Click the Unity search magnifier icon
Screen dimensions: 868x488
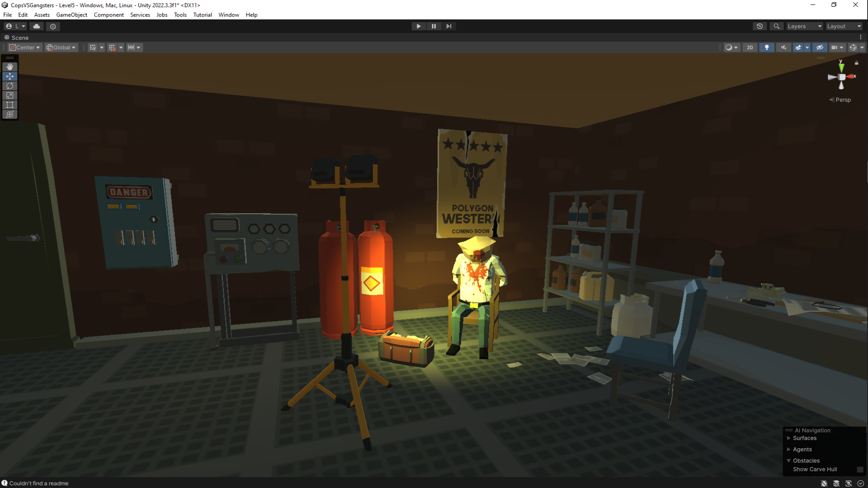(776, 26)
